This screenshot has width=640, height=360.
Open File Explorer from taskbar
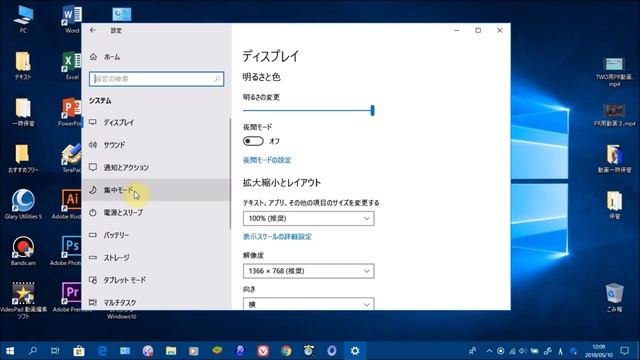click(x=171, y=351)
